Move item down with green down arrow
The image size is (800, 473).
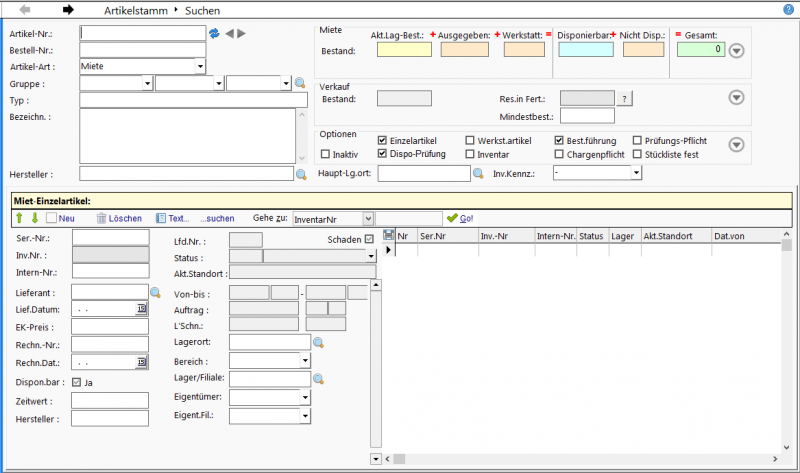click(35, 218)
